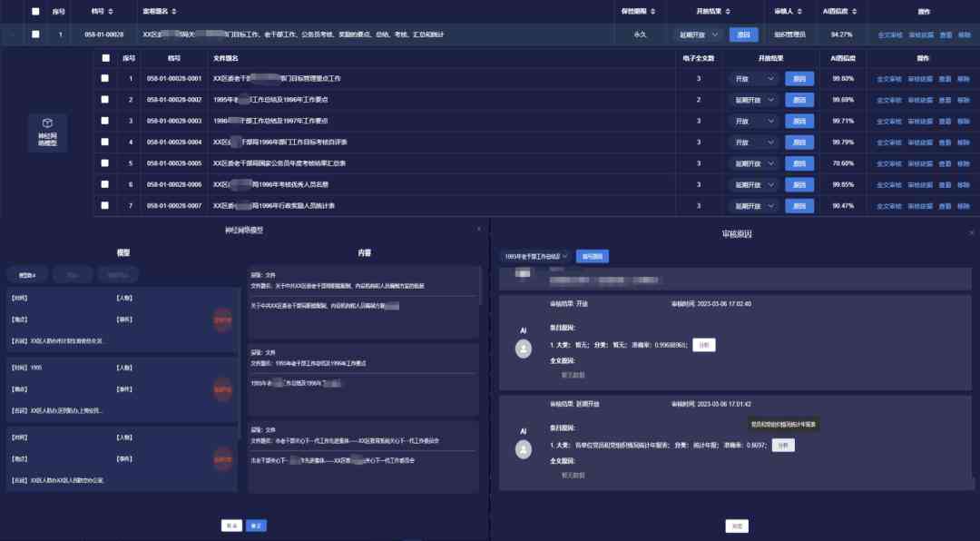Open the 延期开放 dropdown for file 0005
The width and height of the screenshot is (980, 541).
pyautogui.click(x=754, y=164)
